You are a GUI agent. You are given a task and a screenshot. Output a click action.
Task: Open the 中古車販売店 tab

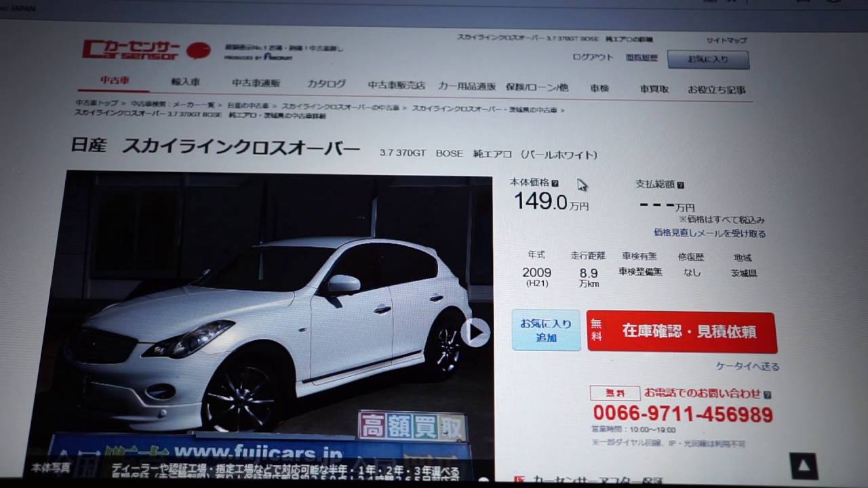click(396, 85)
